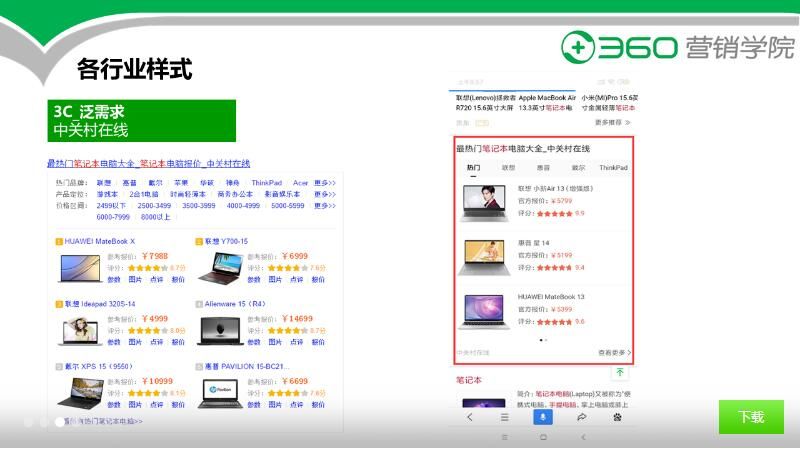Click the rank badge beside 联想 Y700-15

tap(199, 241)
